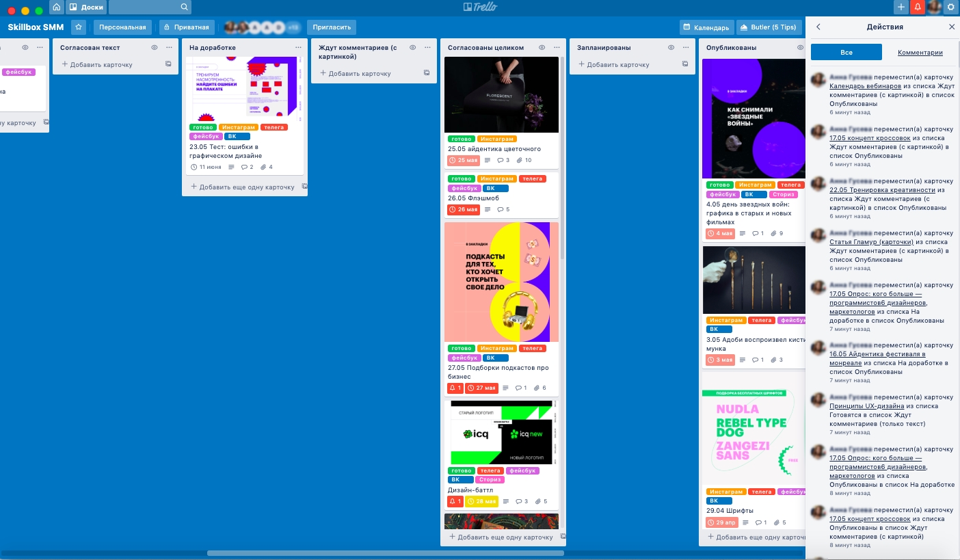Open the Запланированы list menu

point(686,47)
